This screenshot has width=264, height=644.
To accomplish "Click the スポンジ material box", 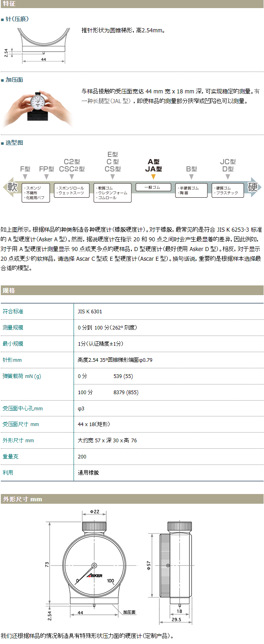I will 36,193.
